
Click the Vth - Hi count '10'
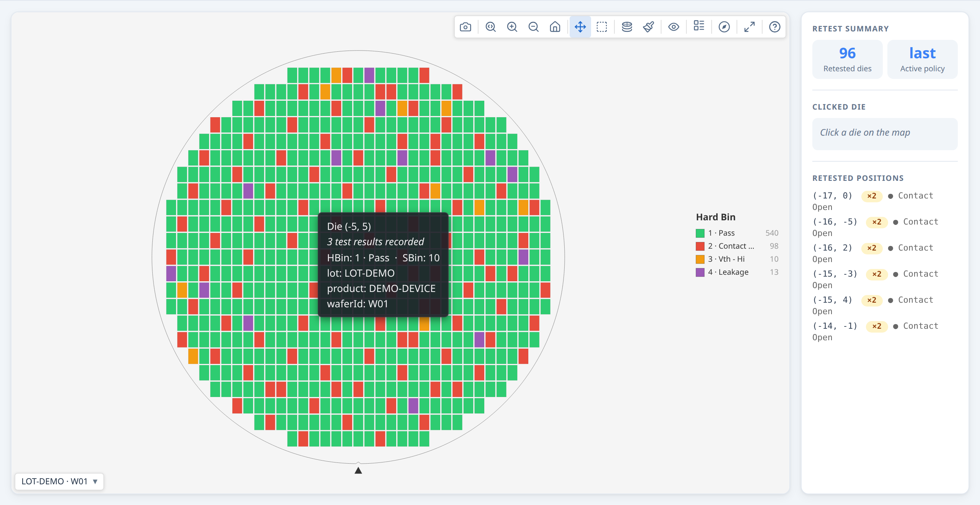774,259
